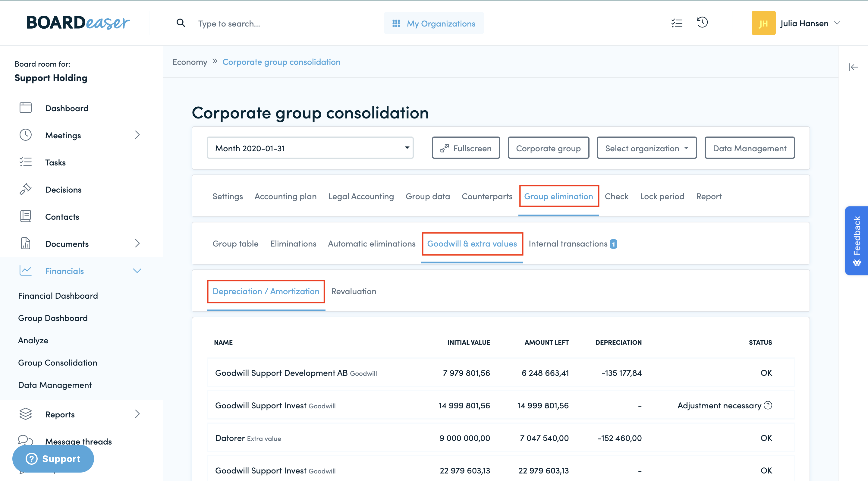The width and height of the screenshot is (868, 481).
Task: Open the Automatic eliminations sub-tab
Action: point(372,244)
